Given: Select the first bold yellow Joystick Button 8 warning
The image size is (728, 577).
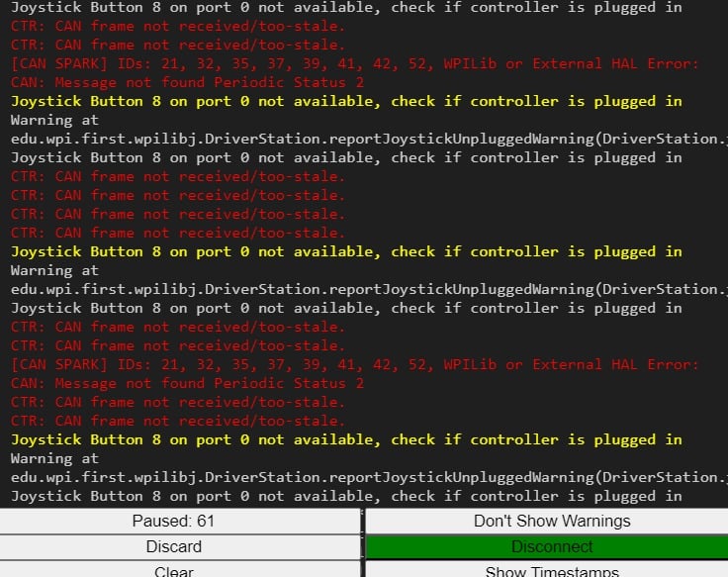Looking at the screenshot, I should coord(346,101).
